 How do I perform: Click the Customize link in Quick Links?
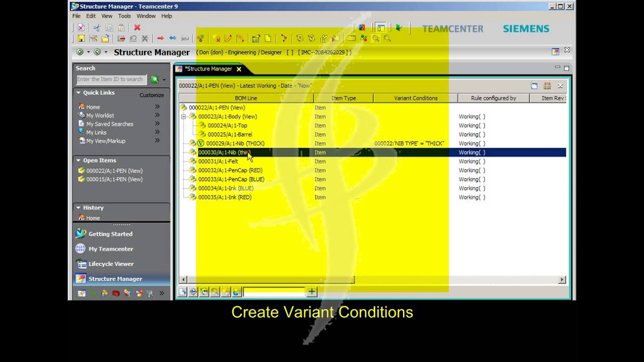pos(151,95)
